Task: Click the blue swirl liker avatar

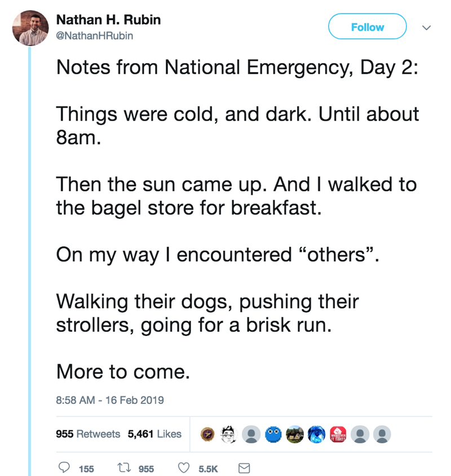Action: (x=316, y=434)
